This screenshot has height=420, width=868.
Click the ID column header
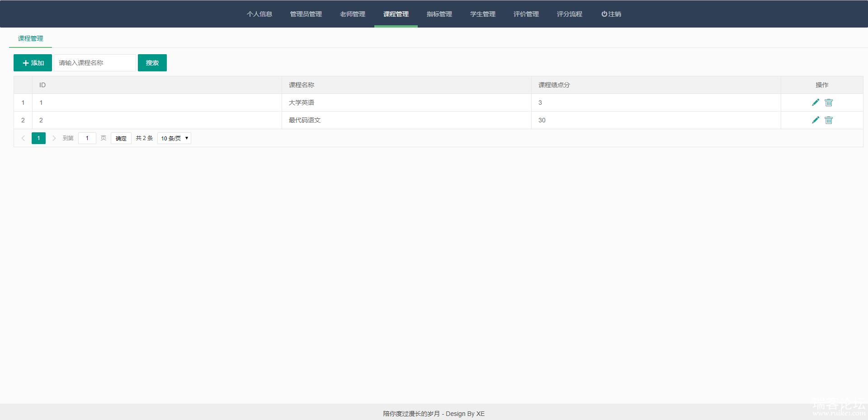pos(157,85)
